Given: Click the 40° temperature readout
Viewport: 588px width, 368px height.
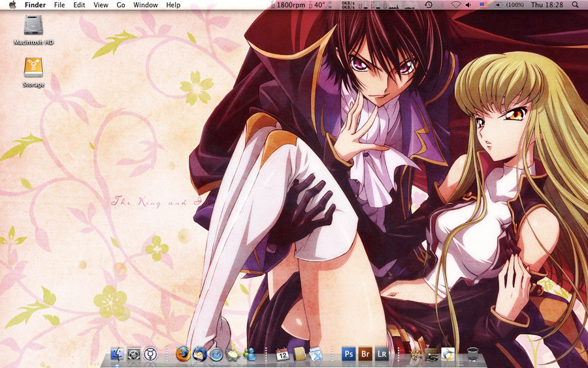Looking at the screenshot, I should click(318, 5).
